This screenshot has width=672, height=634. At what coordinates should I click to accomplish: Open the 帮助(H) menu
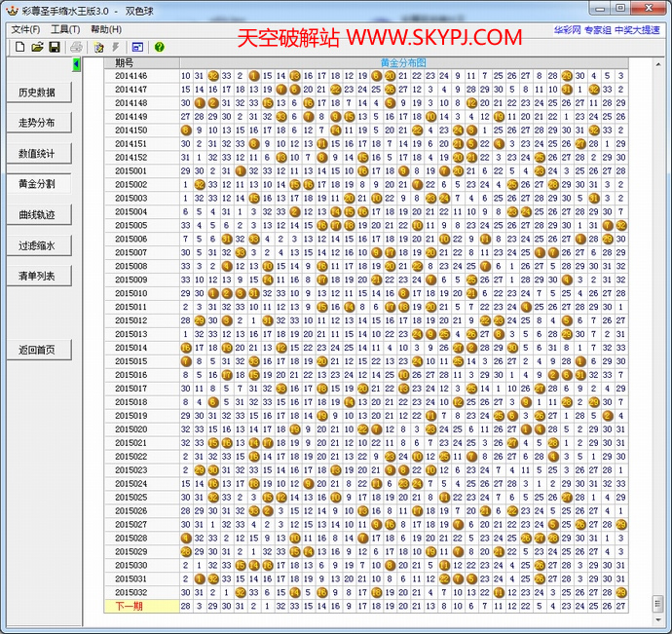105,29
